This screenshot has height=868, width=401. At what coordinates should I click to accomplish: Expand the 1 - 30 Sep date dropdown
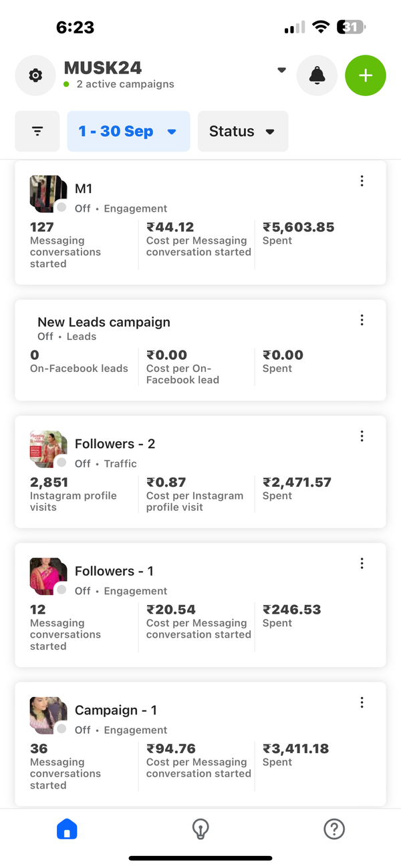(x=128, y=132)
